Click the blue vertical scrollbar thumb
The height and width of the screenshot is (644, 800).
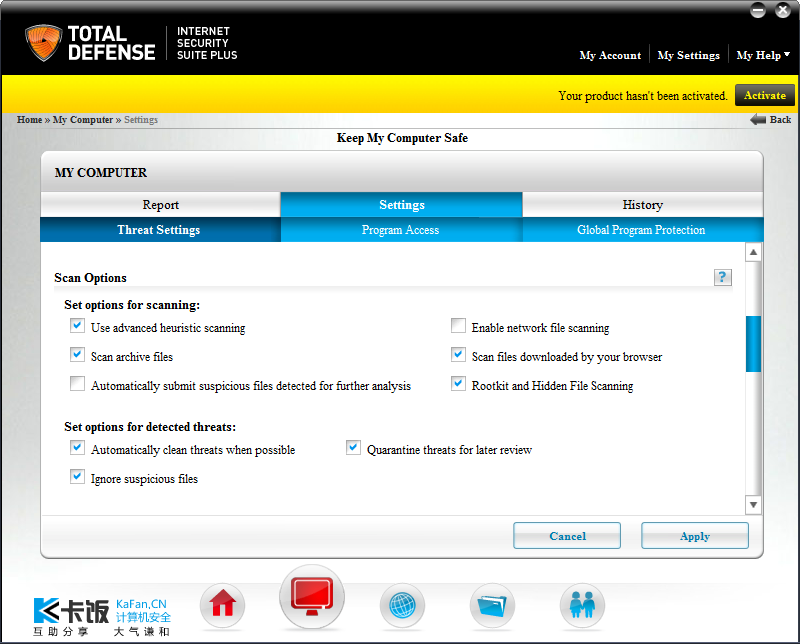tap(753, 344)
